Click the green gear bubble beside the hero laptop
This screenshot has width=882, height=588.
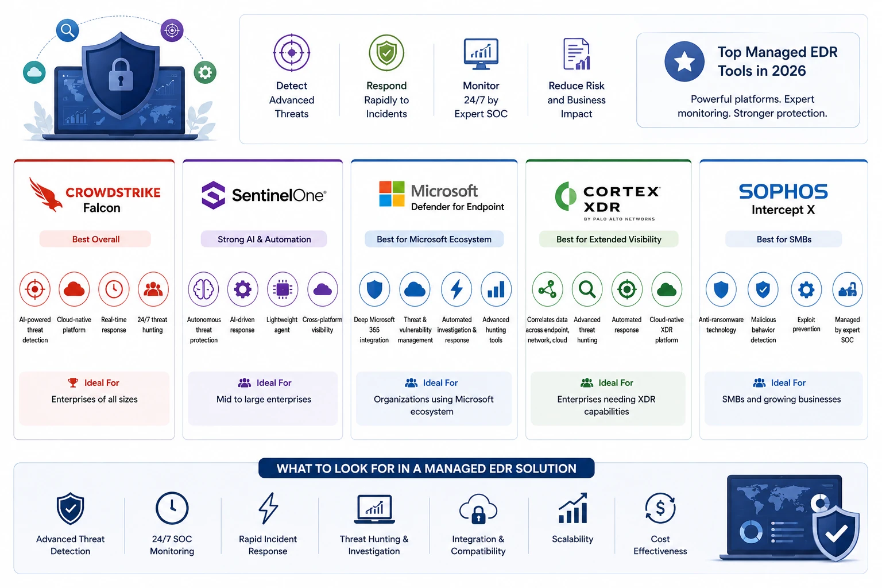pos(205,72)
